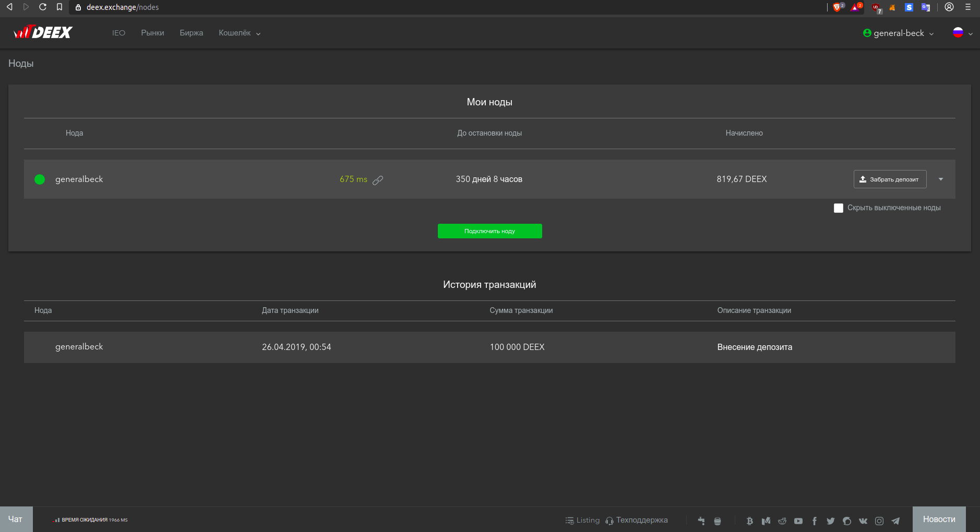Viewport: 980px width, 532px height.
Task: Click 'Забрать депозит' button
Action: [x=890, y=179]
